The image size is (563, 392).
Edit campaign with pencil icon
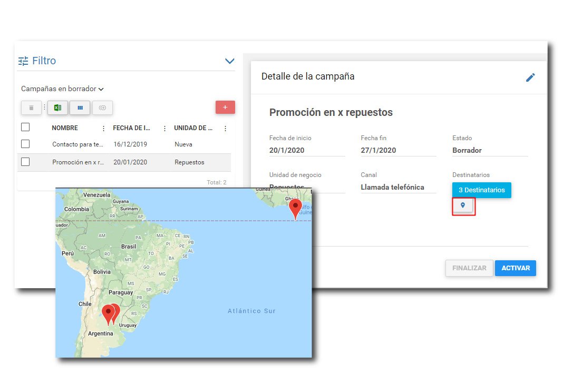point(530,77)
